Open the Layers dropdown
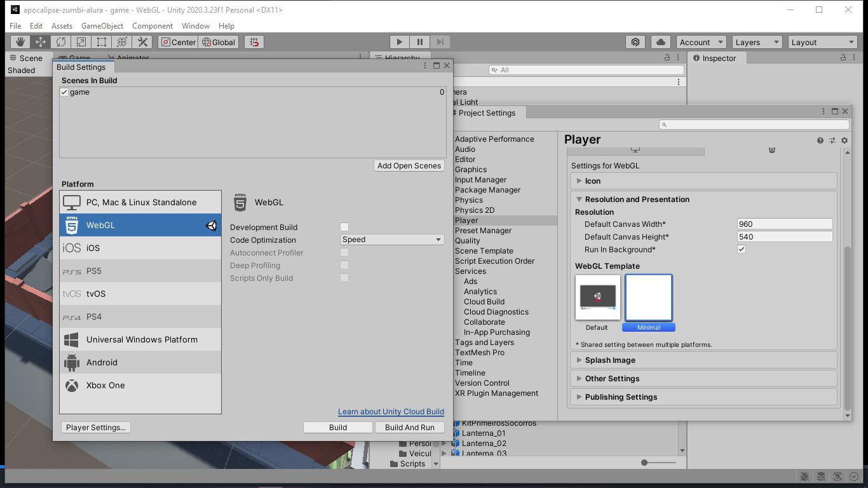Screen dimensions: 868x488 pos(756,42)
